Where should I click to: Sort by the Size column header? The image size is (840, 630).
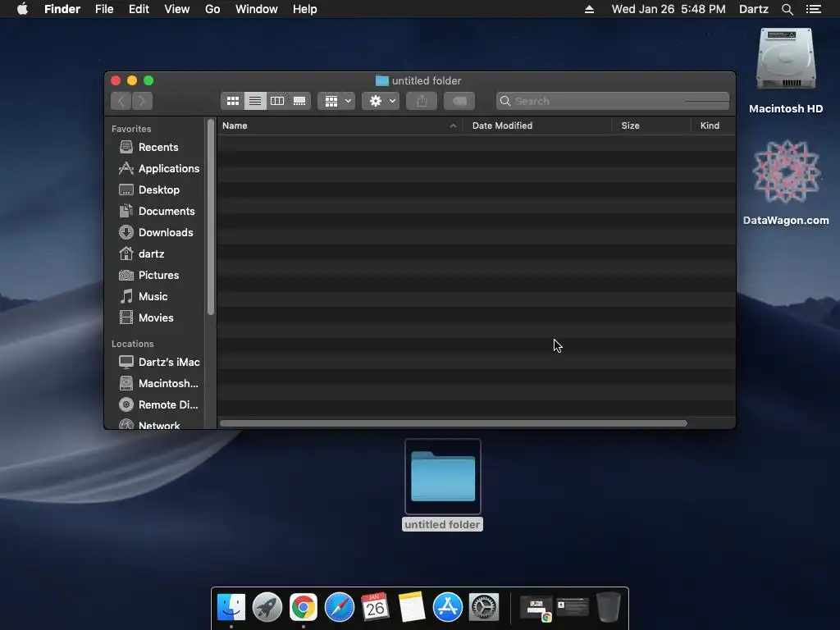click(651, 126)
